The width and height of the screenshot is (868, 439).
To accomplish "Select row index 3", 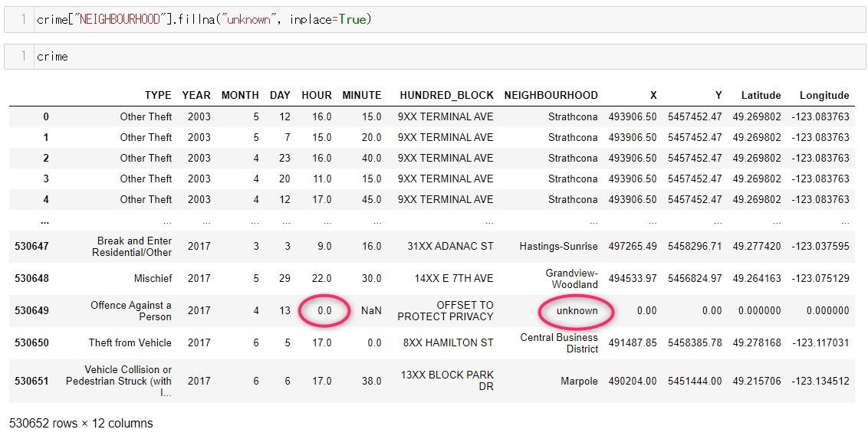I will [x=46, y=179].
